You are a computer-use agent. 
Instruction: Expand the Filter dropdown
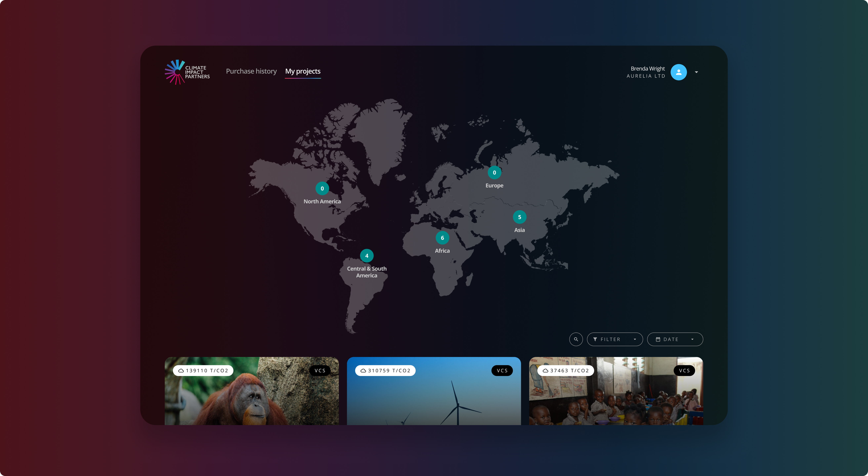coord(615,339)
